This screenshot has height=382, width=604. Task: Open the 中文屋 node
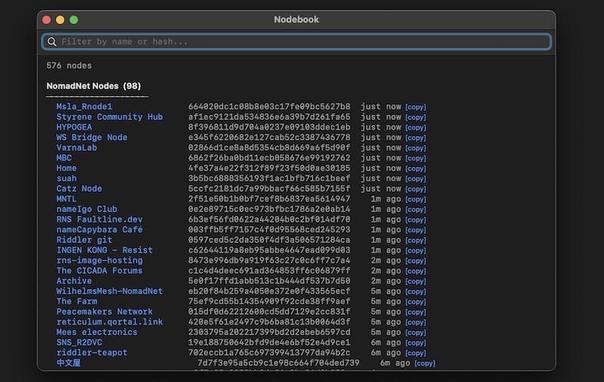pyautogui.click(x=68, y=363)
